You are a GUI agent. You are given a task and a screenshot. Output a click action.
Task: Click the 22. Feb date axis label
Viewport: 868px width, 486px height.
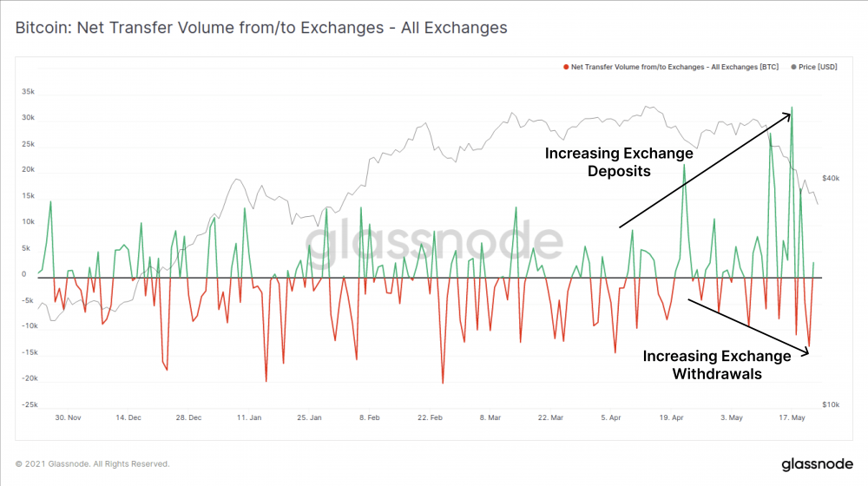[x=431, y=417]
